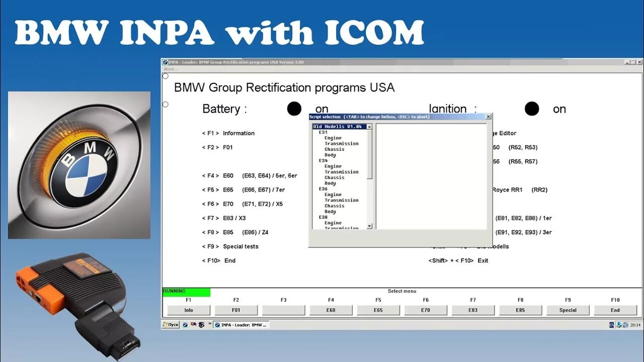Screen dimensions: 644x362
Task: Select Engine under E36
Action: click(333, 195)
